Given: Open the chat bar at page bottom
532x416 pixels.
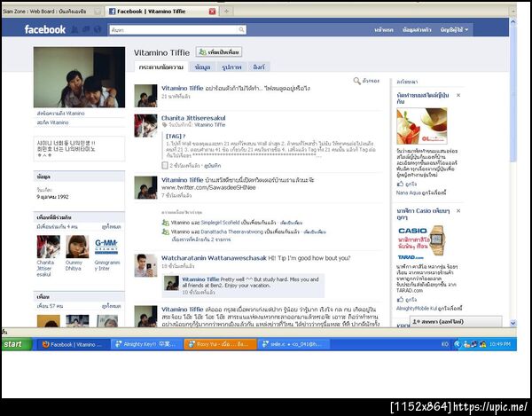Looking at the screenshot, I should click(x=456, y=321).
